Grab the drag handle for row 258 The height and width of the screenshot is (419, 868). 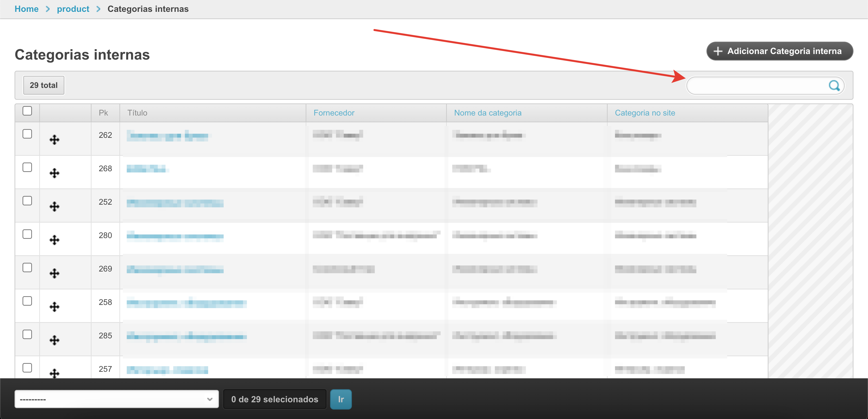click(54, 306)
